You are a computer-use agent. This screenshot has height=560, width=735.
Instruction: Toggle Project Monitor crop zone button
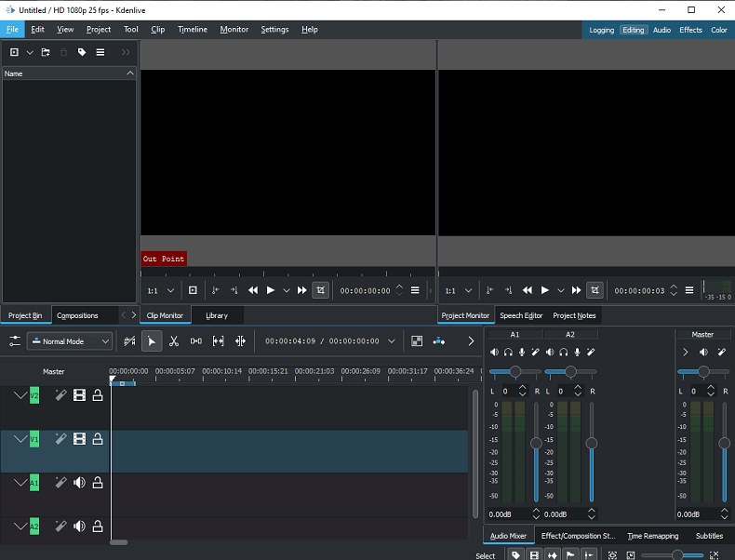pos(595,290)
